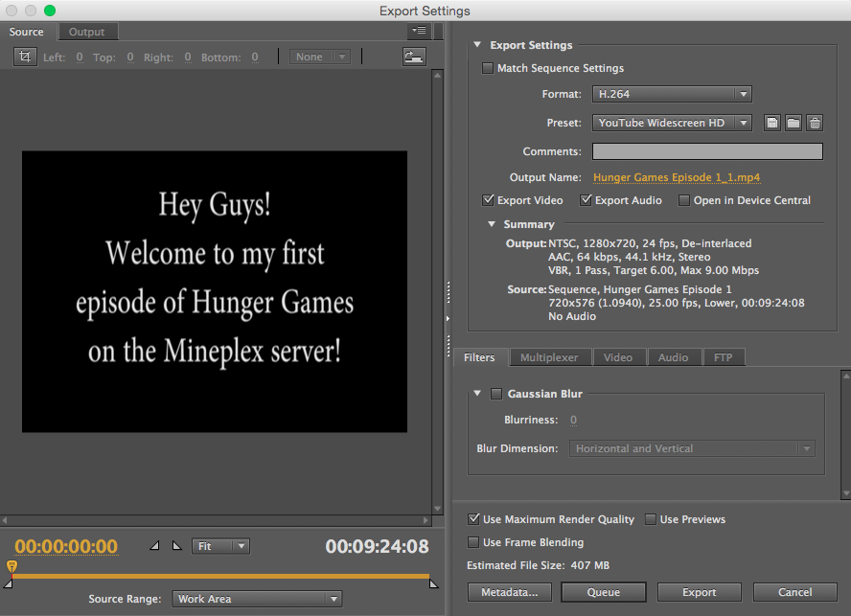Click the Hunger Games Episode 1_1.mp4 output name
851x616 pixels.
pos(677,177)
